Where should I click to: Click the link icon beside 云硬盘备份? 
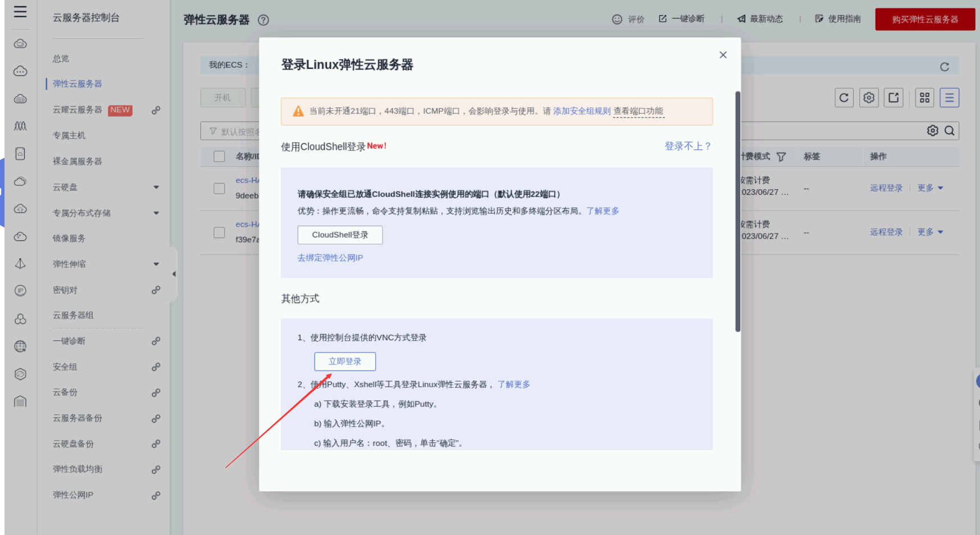156,444
